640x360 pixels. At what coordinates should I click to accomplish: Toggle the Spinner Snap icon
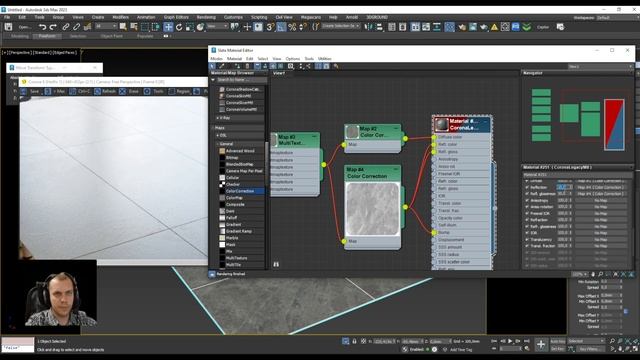coord(303,27)
